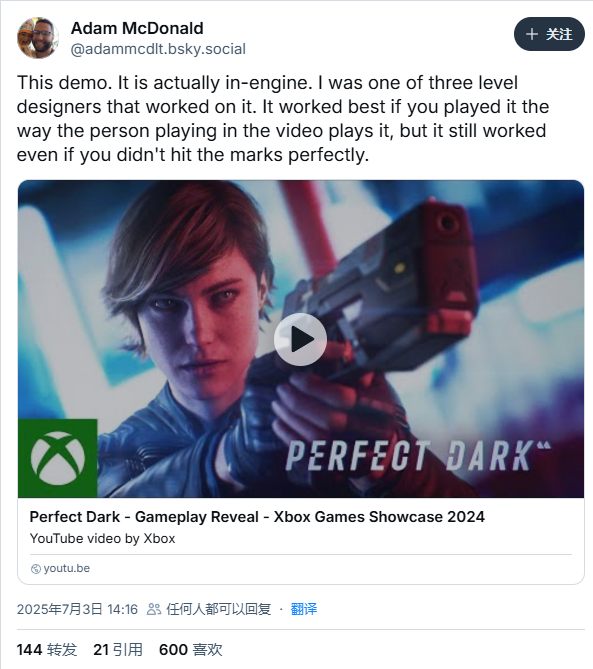Viewport: 593px width, 669px height.
Task: Click the play button on video
Action: point(300,339)
